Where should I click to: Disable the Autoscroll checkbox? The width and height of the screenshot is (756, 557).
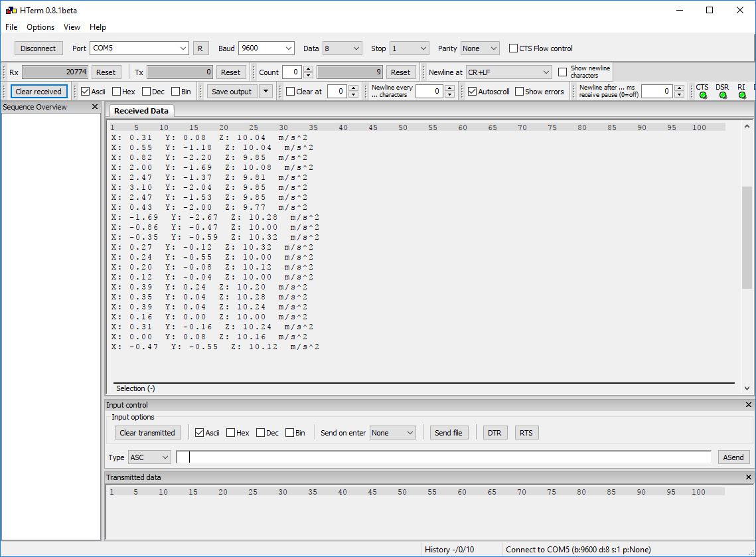coord(473,92)
